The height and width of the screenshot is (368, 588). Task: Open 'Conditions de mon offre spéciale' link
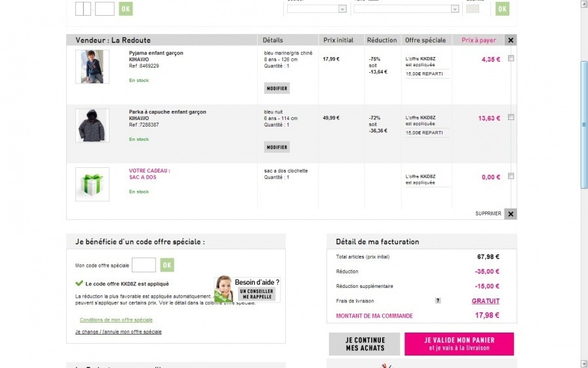tap(116, 320)
